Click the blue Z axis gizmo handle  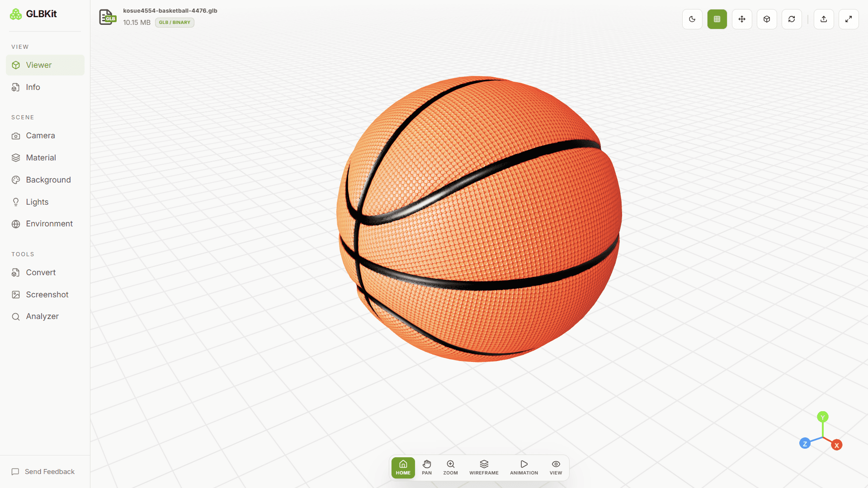805,444
